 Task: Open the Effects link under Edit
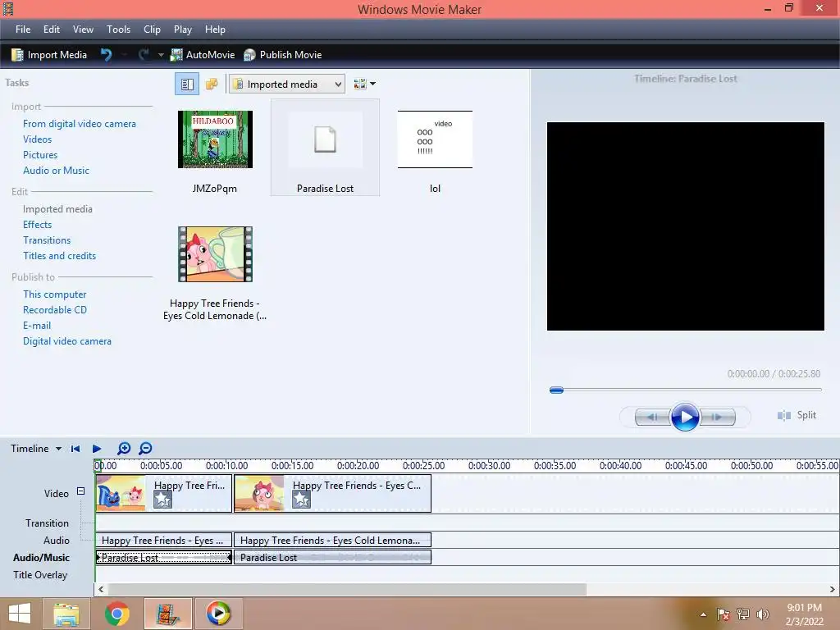click(38, 225)
